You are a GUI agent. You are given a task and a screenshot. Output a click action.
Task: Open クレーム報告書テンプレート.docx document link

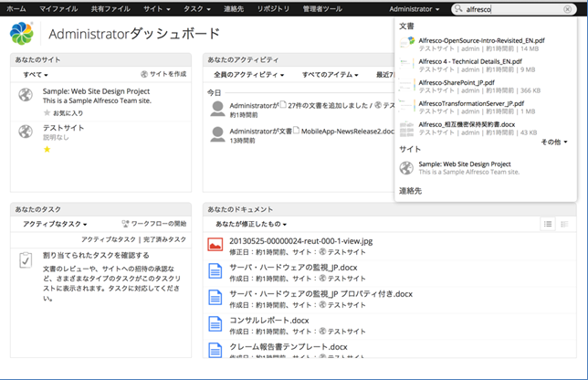[289, 346]
